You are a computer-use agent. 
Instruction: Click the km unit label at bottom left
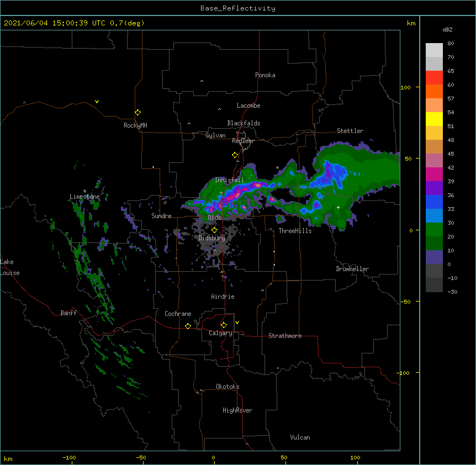tap(8, 459)
